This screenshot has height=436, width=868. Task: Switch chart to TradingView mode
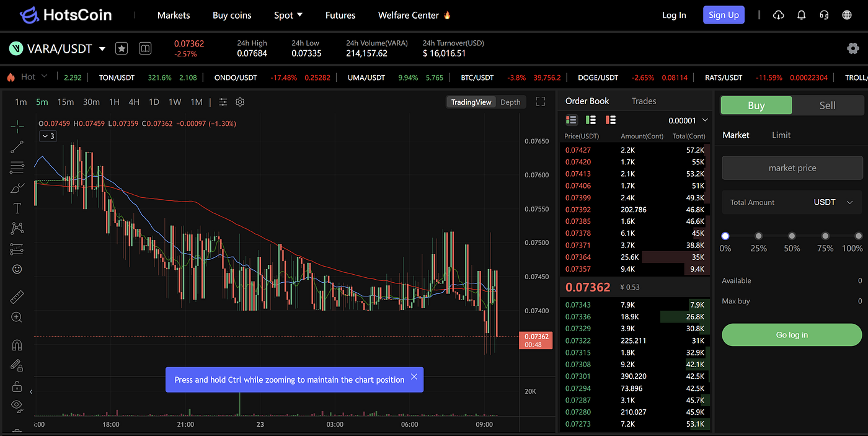471,102
